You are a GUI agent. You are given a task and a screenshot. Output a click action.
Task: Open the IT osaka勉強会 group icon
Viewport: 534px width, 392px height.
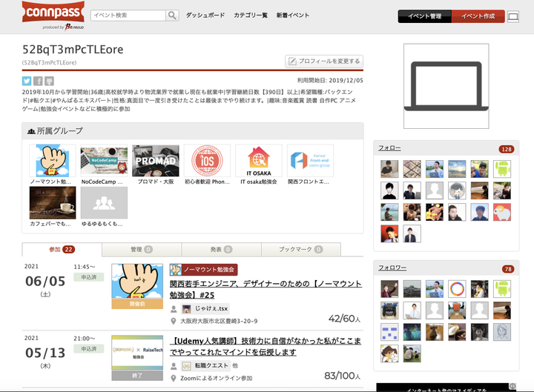[259, 161]
